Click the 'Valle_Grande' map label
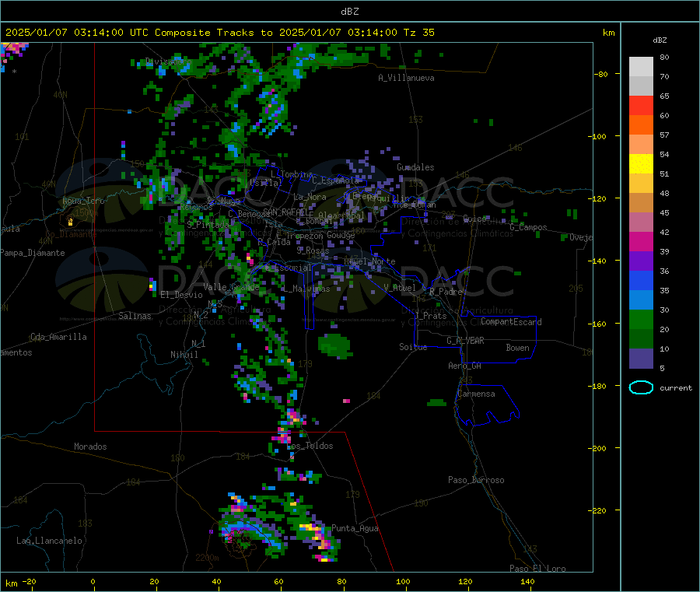The width and height of the screenshot is (700, 592). click(231, 287)
